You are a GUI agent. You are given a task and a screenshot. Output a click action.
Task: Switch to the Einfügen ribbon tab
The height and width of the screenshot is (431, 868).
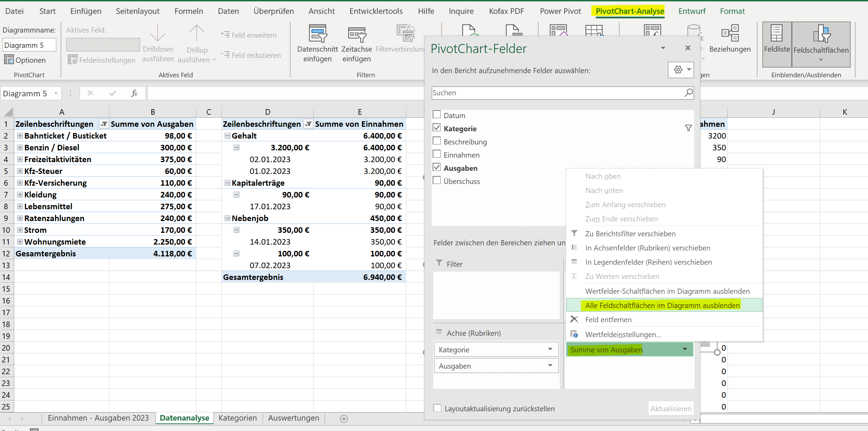pyautogui.click(x=86, y=11)
